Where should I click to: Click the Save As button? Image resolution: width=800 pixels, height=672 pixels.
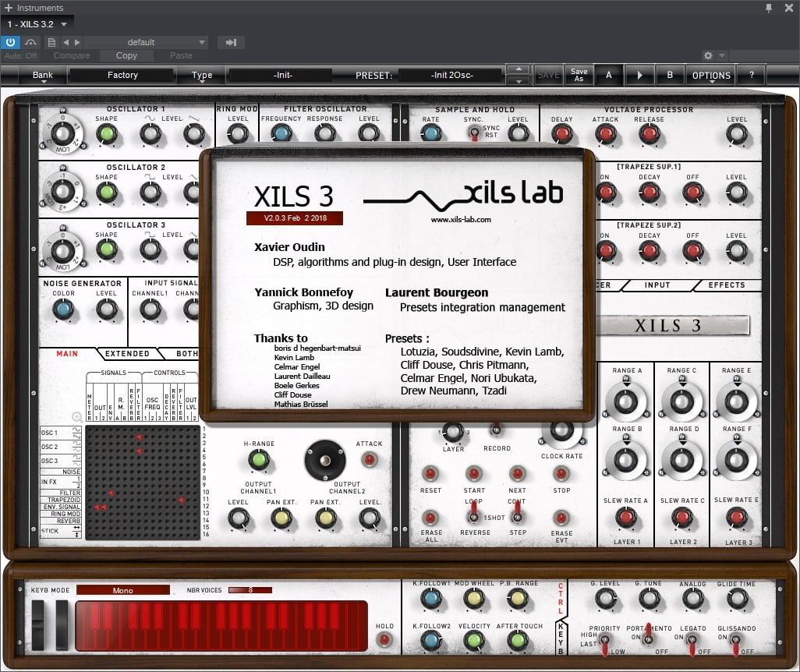click(579, 75)
